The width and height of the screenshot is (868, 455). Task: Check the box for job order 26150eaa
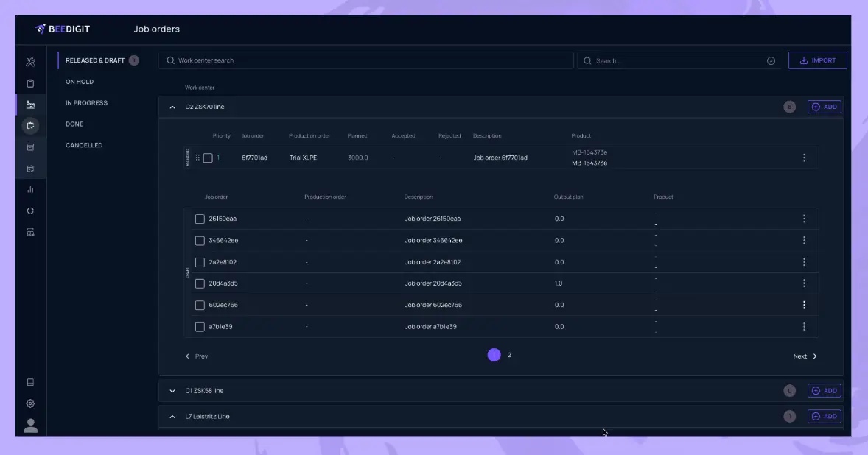tap(200, 219)
